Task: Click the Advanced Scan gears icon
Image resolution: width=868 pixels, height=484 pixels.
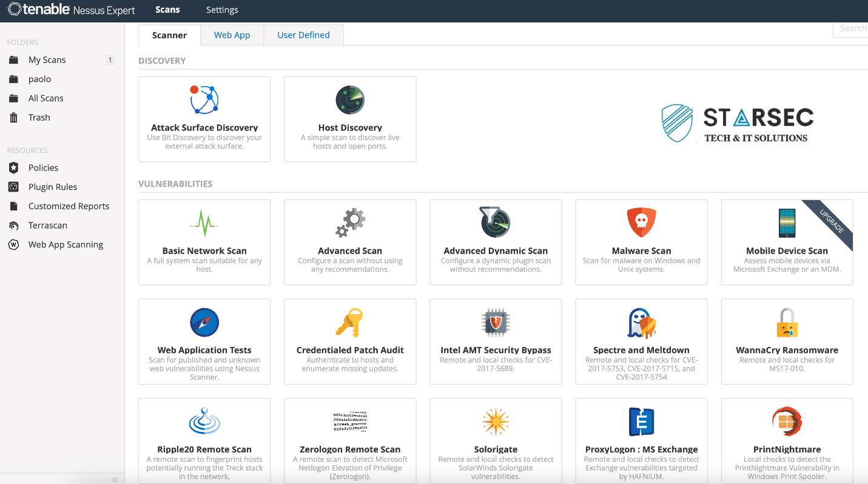Action: tap(350, 223)
